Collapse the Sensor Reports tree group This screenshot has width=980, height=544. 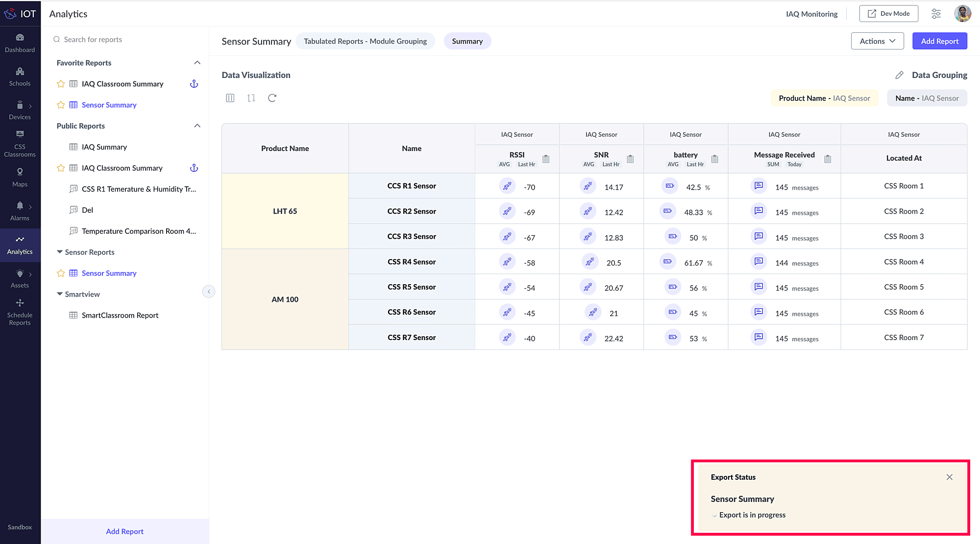click(x=60, y=252)
